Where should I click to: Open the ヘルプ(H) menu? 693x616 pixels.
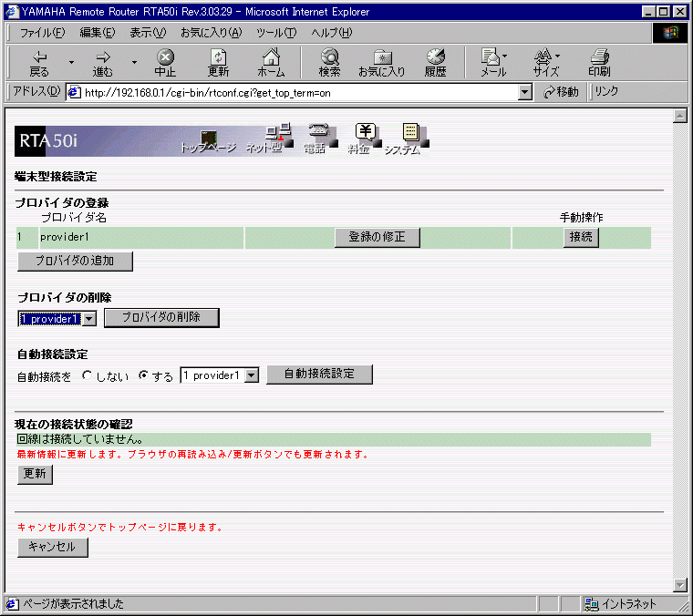pyautogui.click(x=332, y=33)
